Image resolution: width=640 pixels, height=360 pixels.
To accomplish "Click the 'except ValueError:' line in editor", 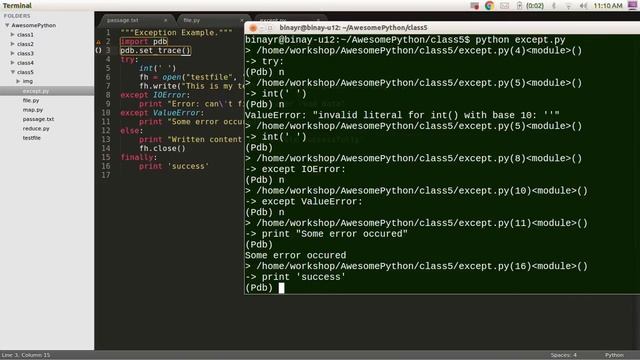I will pyautogui.click(x=162, y=113).
